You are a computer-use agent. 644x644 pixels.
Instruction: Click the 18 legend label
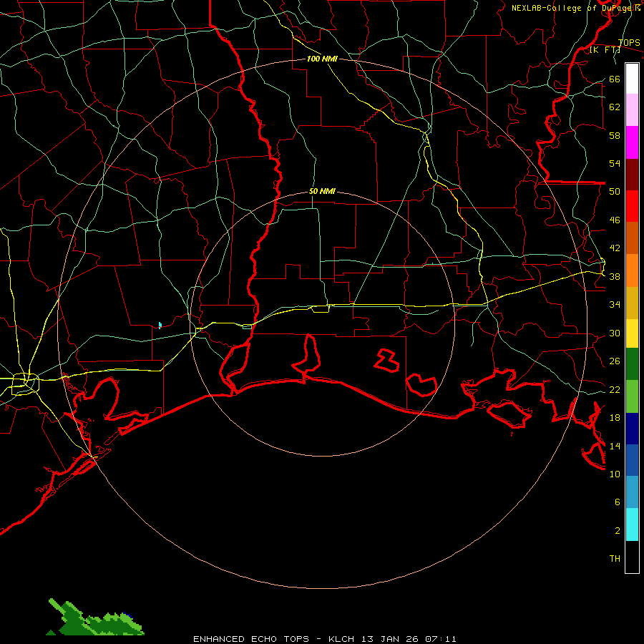(615, 418)
